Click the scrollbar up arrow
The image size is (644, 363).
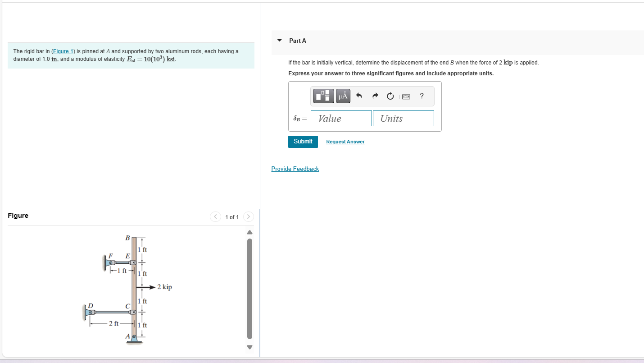(249, 232)
